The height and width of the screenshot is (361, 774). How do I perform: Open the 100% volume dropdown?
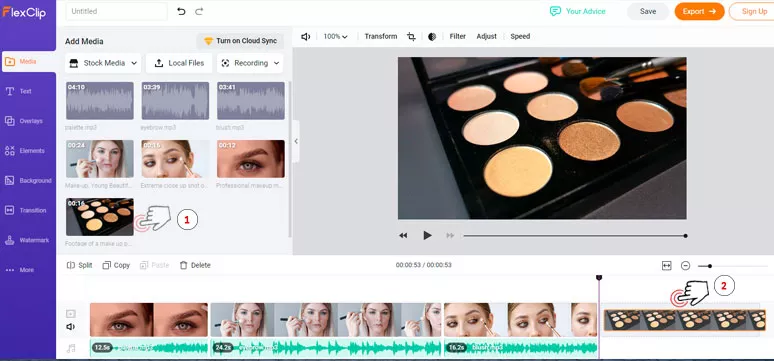pos(336,37)
